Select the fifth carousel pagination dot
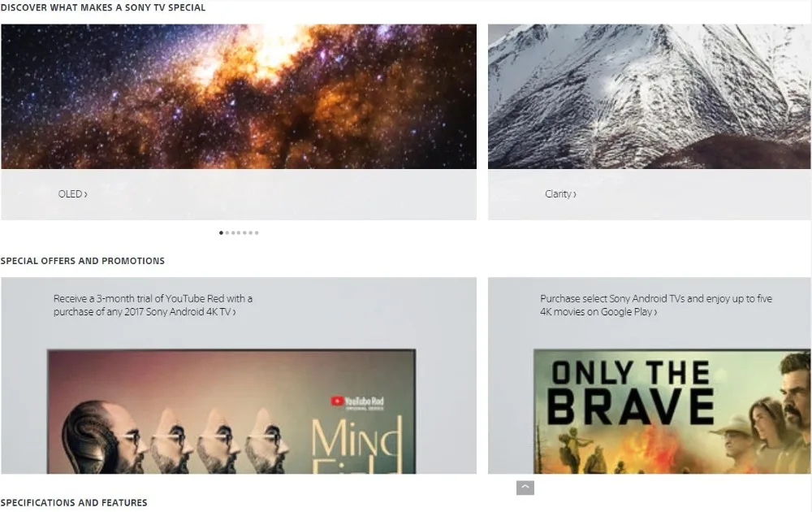812x512 pixels. [x=244, y=232]
